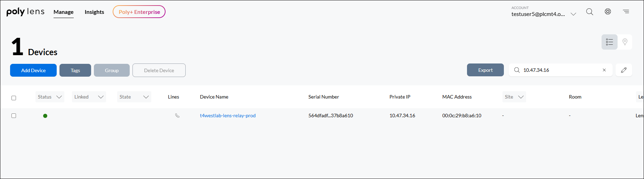Viewport: 644px width, 179px height.
Task: Open the t4westlab-lens-relay-prod device link
Action: coord(228,116)
